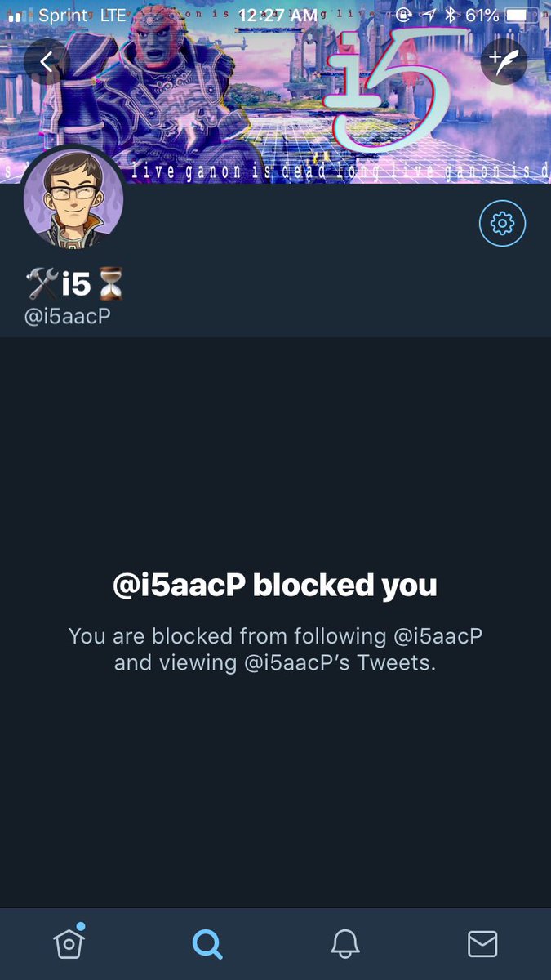Open the Notifications bell

click(x=344, y=944)
